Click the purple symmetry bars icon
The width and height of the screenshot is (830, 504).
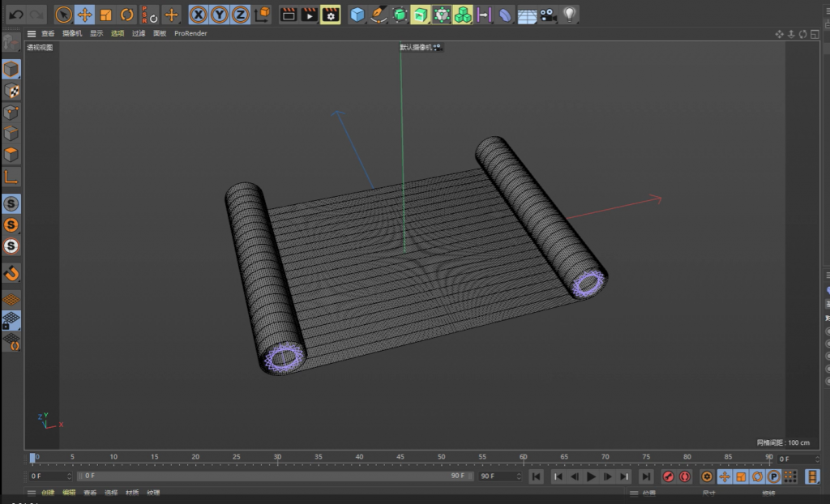pyautogui.click(x=484, y=15)
